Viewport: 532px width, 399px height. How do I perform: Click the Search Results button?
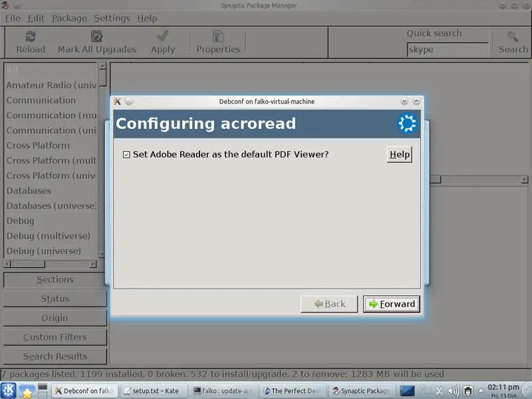coord(55,356)
